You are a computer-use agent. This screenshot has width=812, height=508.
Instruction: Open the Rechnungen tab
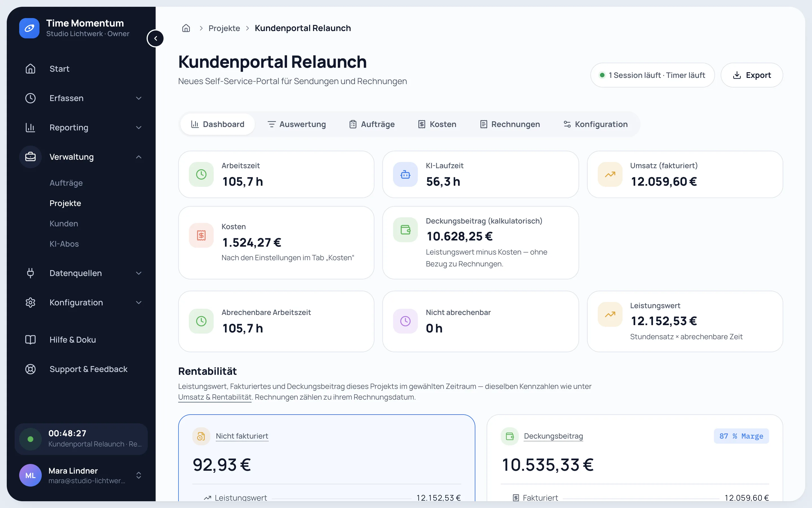(510, 124)
